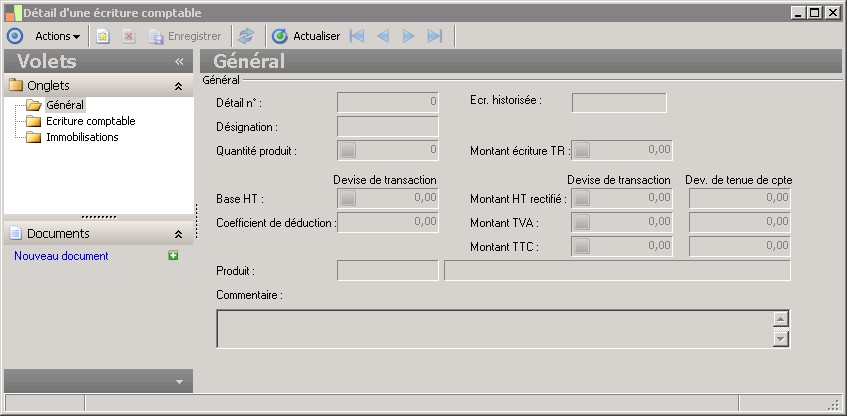Click the green plus add document icon
The image size is (847, 416).
173,256
